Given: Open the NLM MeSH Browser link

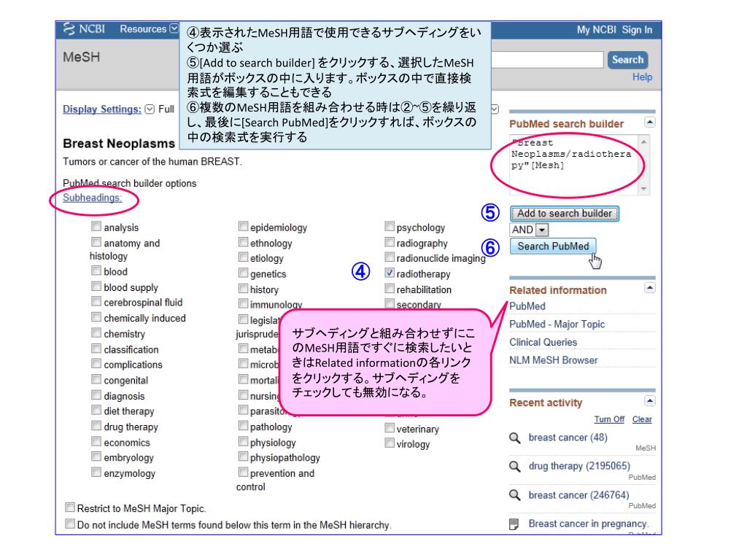Looking at the screenshot, I should click(x=554, y=360).
